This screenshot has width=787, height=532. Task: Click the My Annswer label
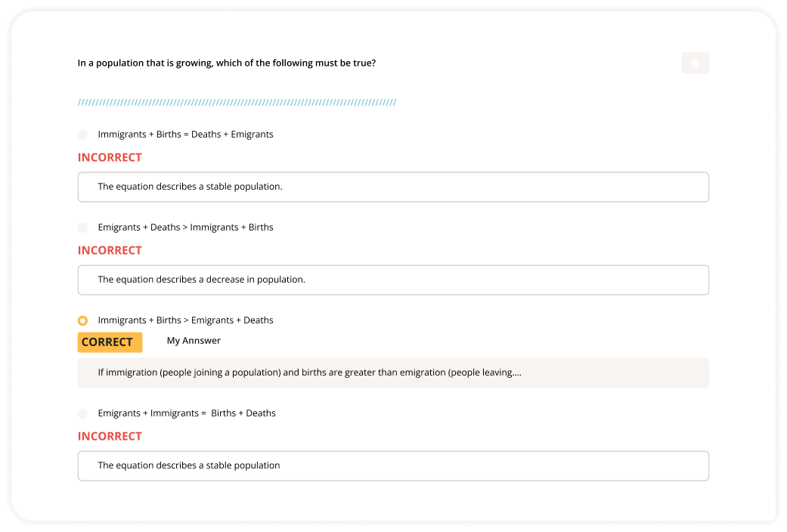coord(194,341)
